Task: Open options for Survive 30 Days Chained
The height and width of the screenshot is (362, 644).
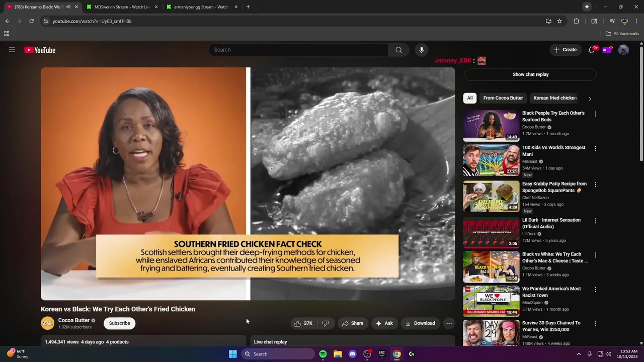Action: pyautogui.click(x=595, y=324)
